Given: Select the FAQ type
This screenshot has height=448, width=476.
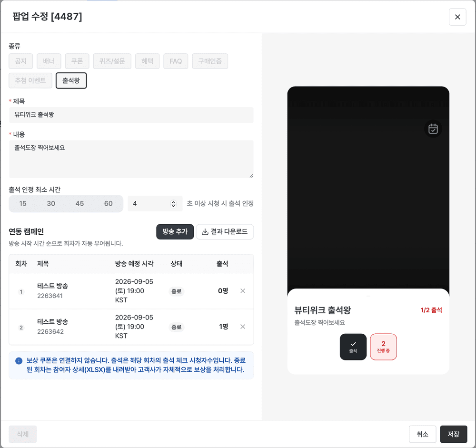Looking at the screenshot, I should 176,61.
